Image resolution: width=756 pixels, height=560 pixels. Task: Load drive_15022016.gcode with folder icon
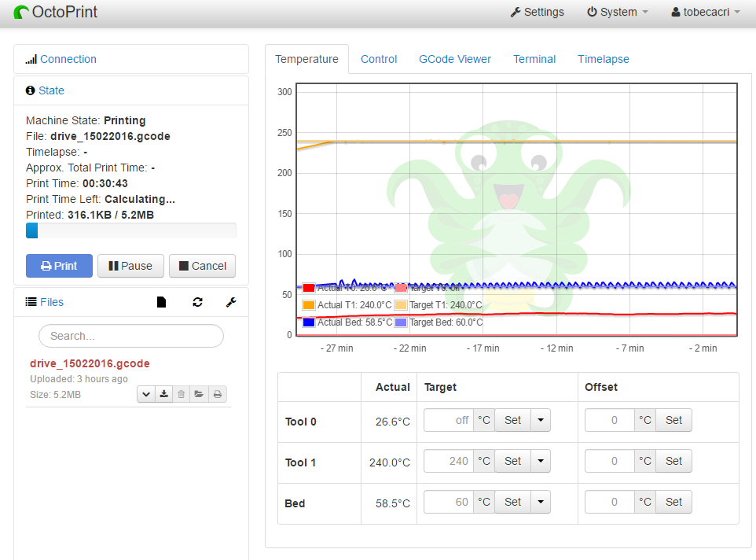pyautogui.click(x=199, y=395)
